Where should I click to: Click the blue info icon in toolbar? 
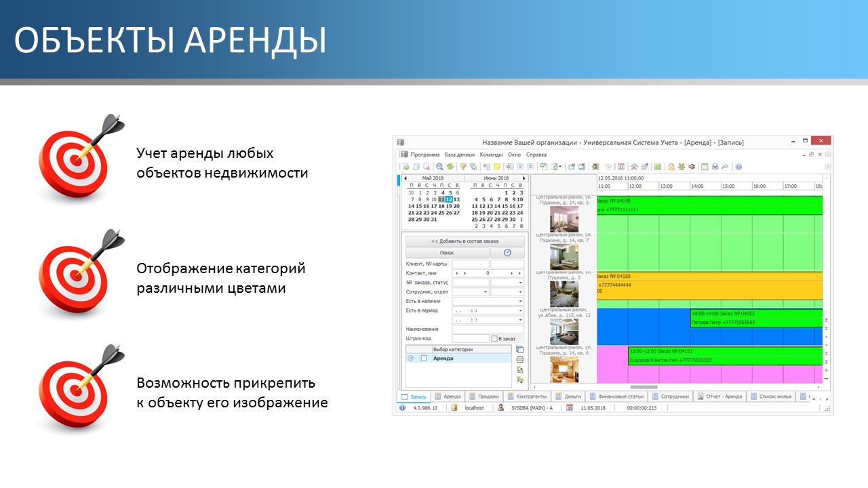coord(738,166)
